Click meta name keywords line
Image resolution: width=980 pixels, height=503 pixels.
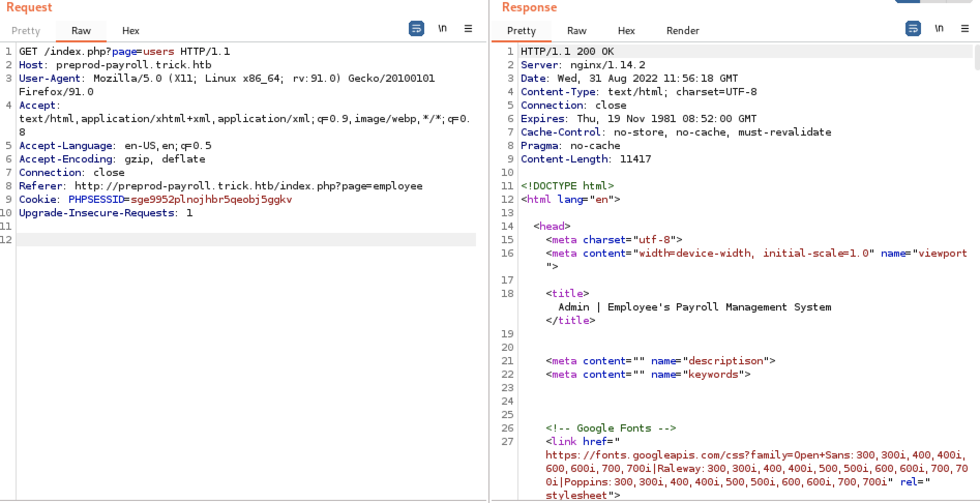point(648,374)
